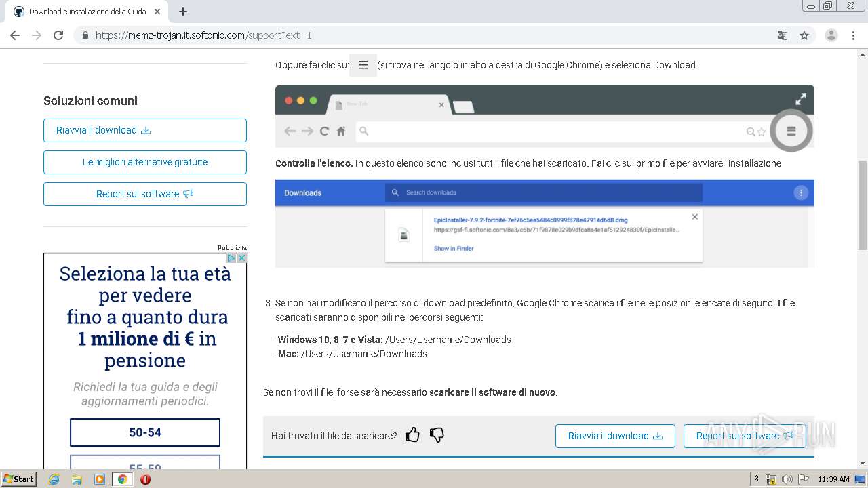Click the 11:39 AM taskbar clock
This screenshot has width=868, height=488.
[833, 479]
